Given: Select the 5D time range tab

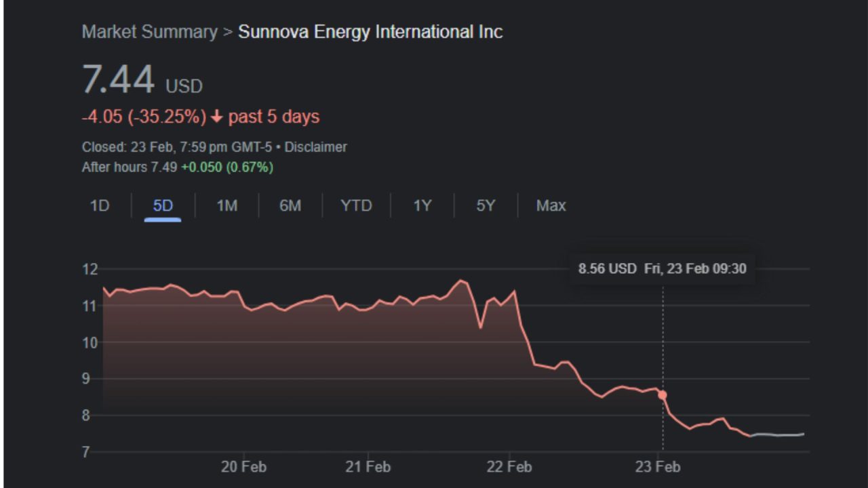Looking at the screenshot, I should click(x=163, y=205).
